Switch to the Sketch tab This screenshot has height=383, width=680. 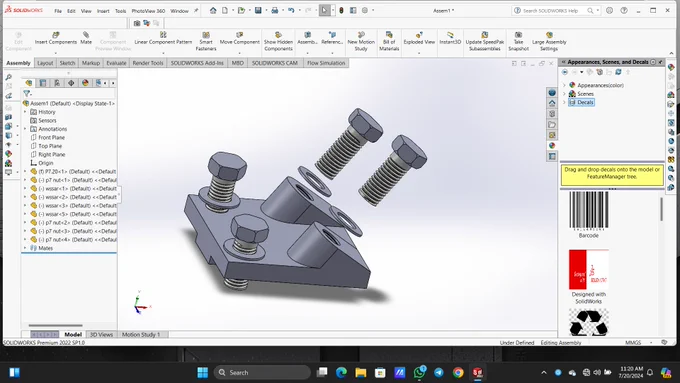[67, 63]
